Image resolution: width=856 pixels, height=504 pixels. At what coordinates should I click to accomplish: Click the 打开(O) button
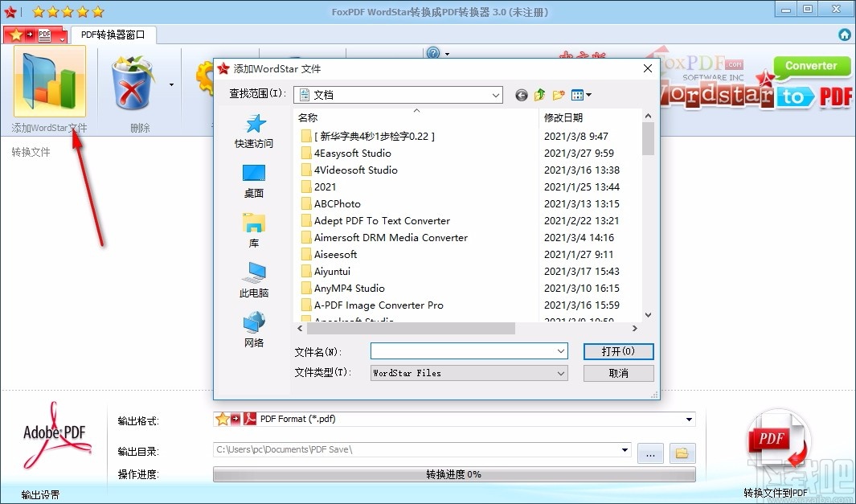618,351
